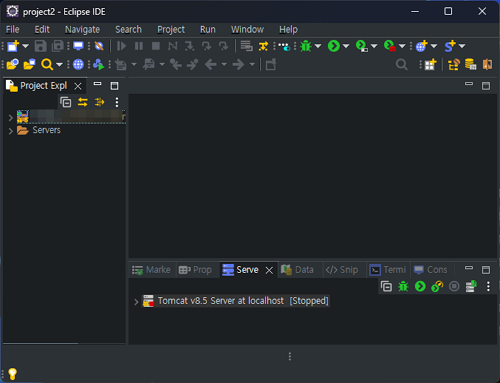Click the Step Return icon
Screen dimensions: 500x383
coord(223,46)
